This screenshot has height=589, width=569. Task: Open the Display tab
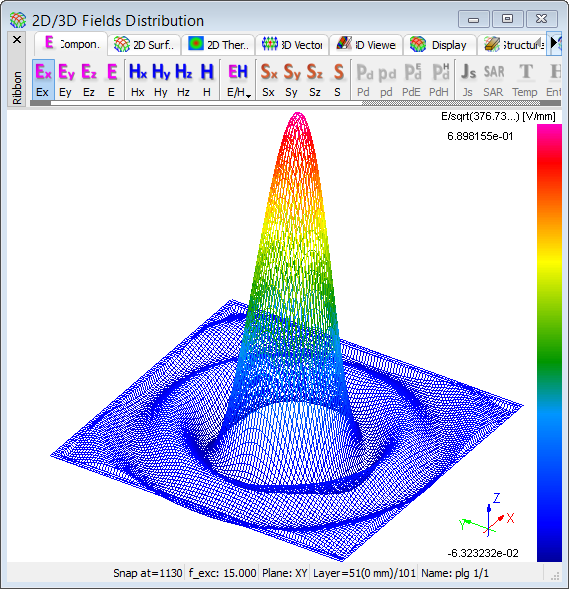pos(439,45)
